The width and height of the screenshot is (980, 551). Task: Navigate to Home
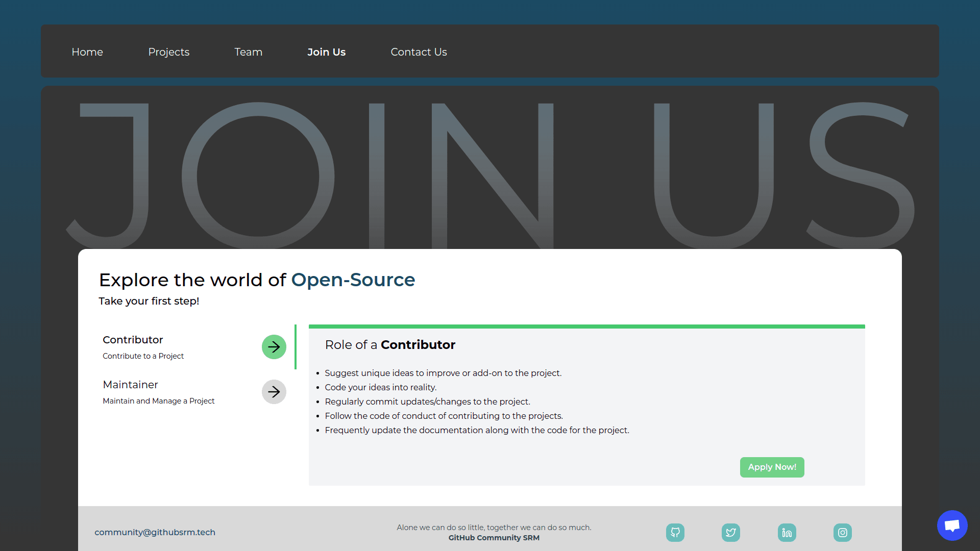click(x=87, y=52)
